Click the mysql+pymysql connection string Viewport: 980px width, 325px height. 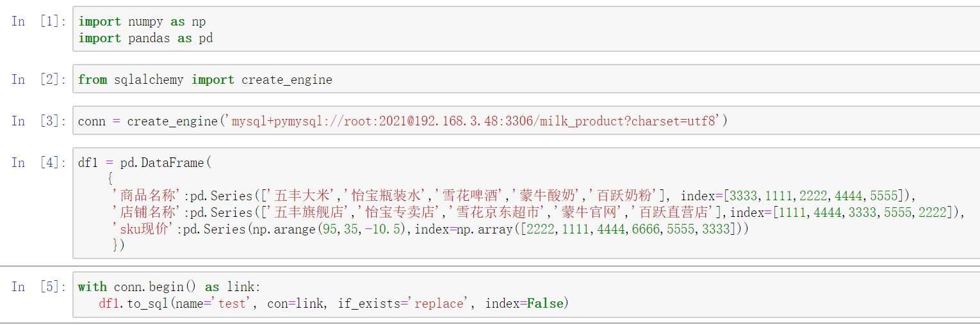pos(473,121)
